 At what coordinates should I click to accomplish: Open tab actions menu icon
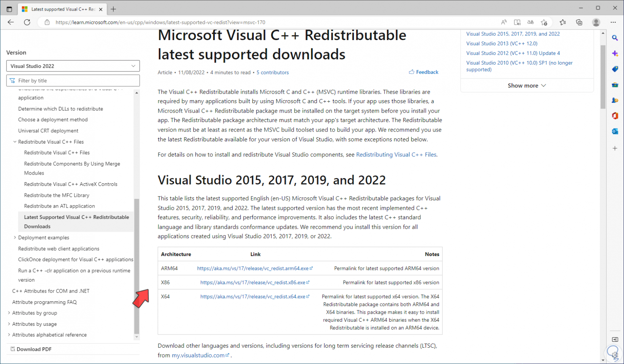click(9, 9)
